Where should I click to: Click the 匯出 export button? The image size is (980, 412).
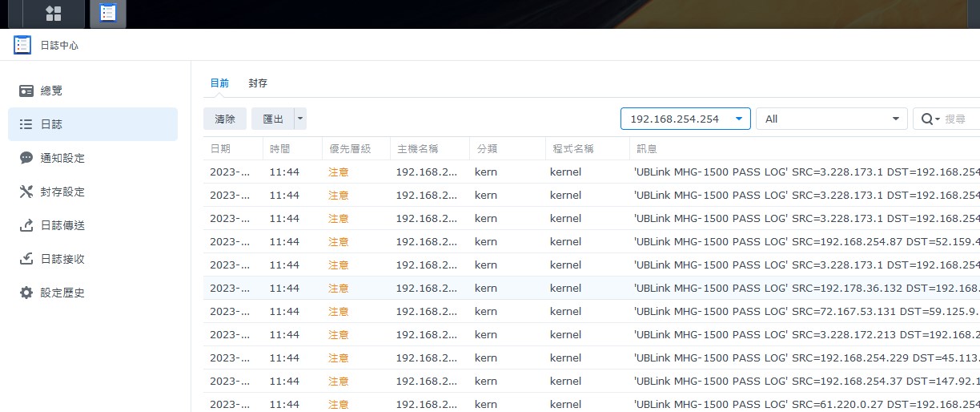click(273, 119)
